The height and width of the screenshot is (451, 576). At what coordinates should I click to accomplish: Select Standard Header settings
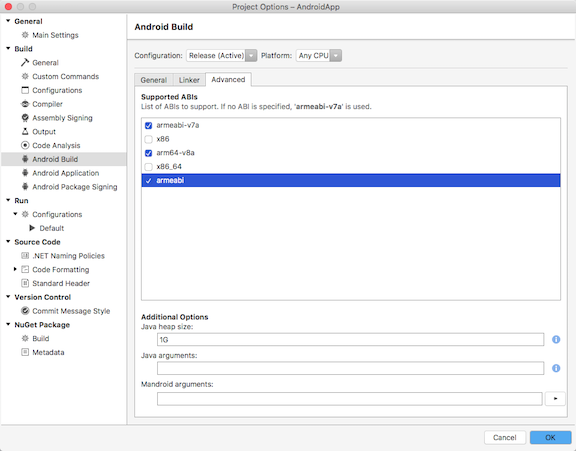tap(61, 283)
